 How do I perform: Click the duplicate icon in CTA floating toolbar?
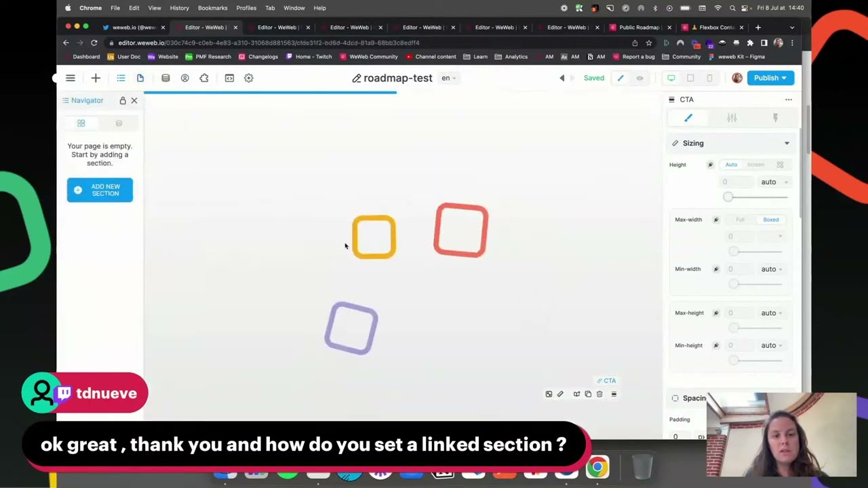click(x=588, y=394)
